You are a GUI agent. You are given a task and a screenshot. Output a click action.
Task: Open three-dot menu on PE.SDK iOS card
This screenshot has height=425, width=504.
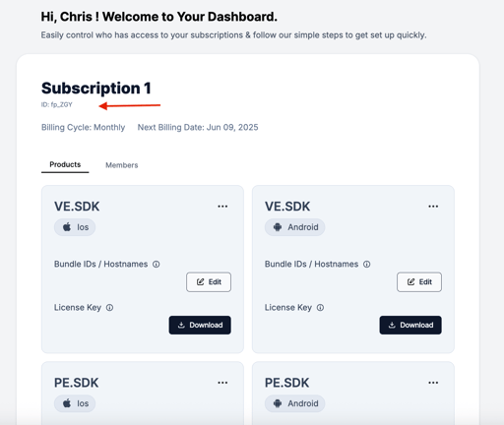pyautogui.click(x=222, y=383)
